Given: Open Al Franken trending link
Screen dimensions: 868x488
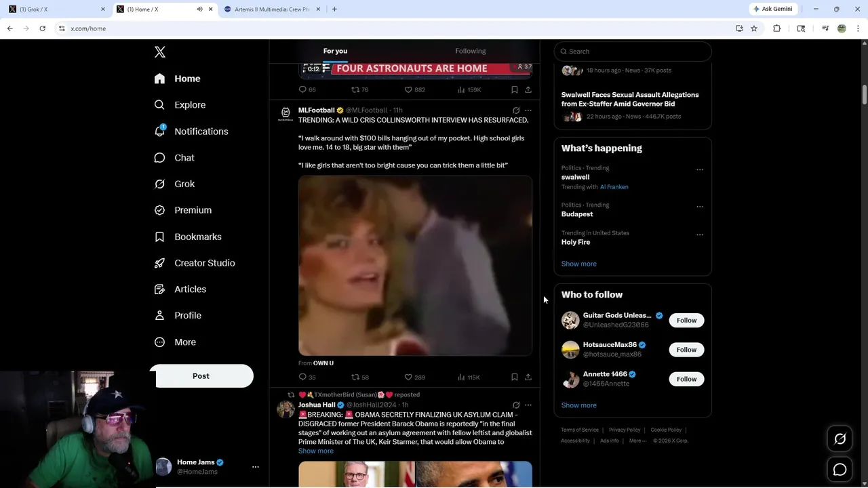Looking at the screenshot, I should pos(614,187).
